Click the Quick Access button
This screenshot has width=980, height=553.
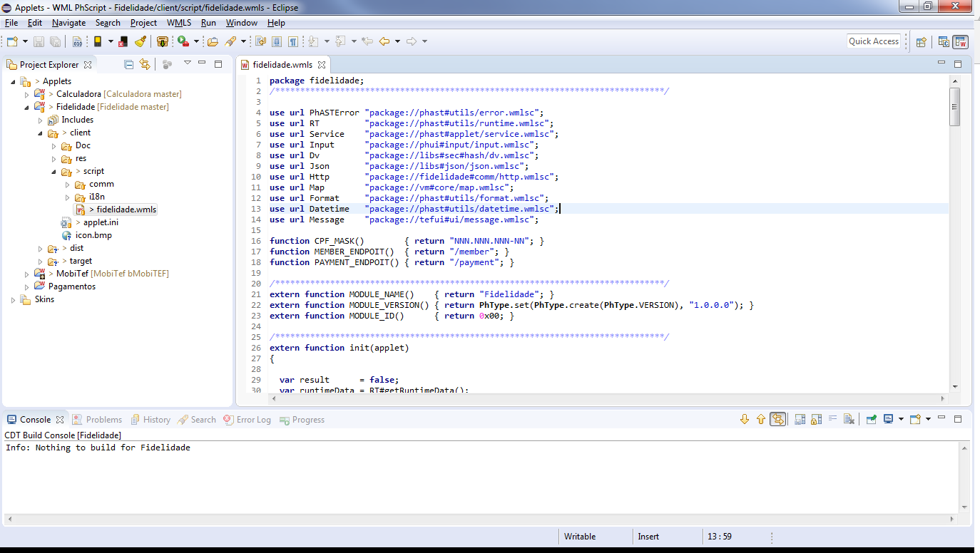pyautogui.click(x=873, y=41)
